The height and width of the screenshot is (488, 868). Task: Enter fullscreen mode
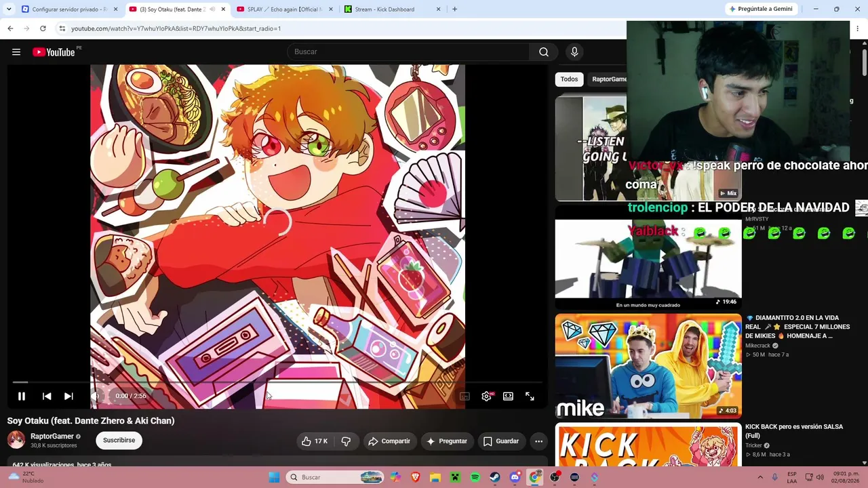pyautogui.click(x=530, y=396)
